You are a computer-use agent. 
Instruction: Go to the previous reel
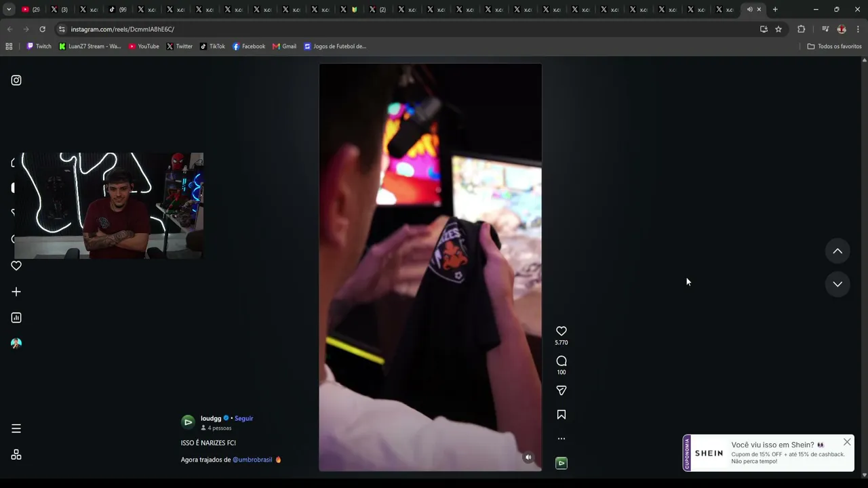tap(837, 251)
